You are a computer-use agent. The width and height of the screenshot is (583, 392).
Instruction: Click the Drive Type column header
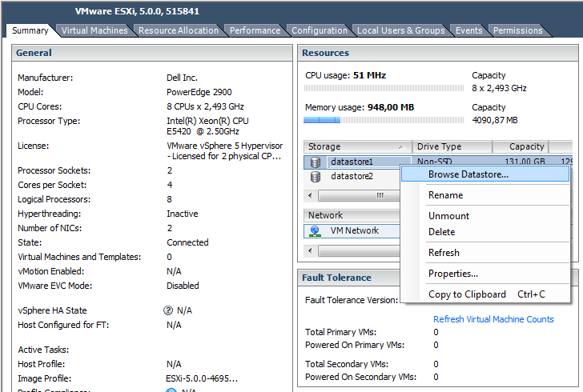(x=452, y=146)
